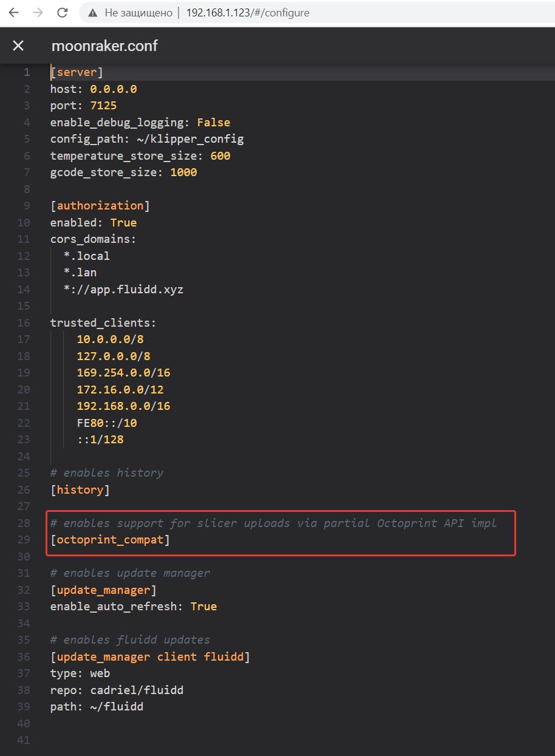Click the enable_auto_refresh: True line
This screenshot has width=555, height=756.
coord(134,606)
